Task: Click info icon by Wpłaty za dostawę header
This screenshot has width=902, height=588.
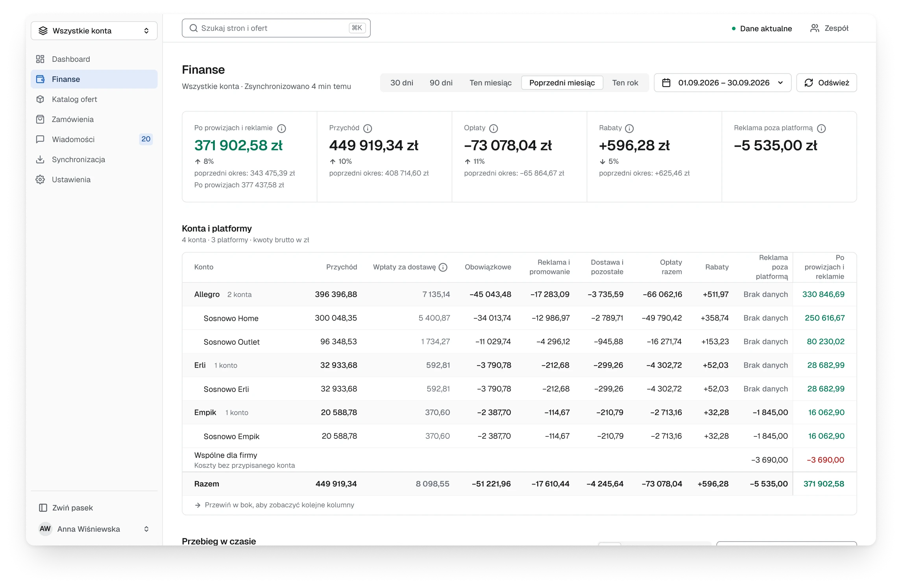Action: click(443, 267)
